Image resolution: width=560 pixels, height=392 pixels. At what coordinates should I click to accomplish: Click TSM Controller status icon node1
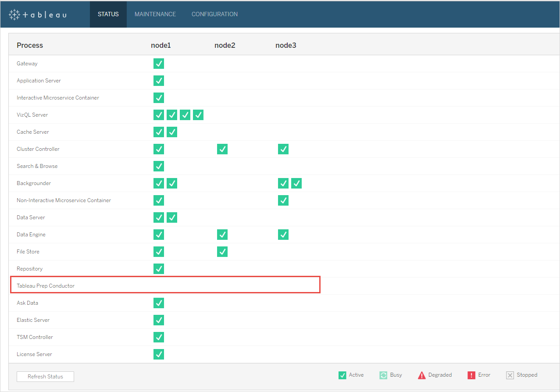click(159, 337)
